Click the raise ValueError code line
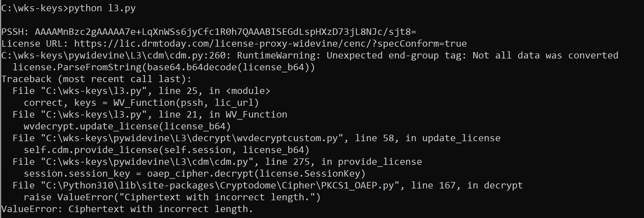 point(172,197)
